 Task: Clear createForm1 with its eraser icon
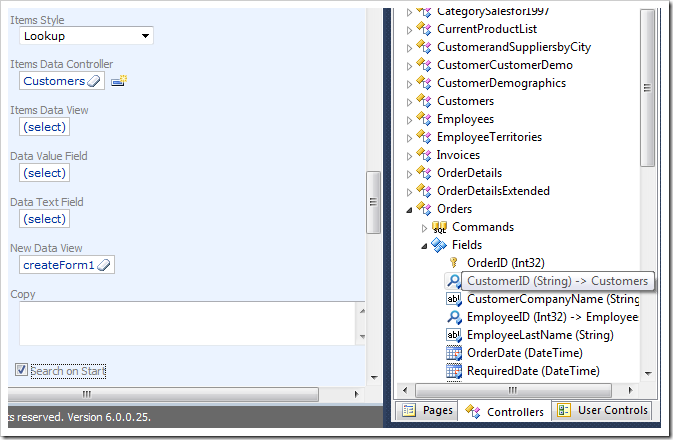pos(103,265)
